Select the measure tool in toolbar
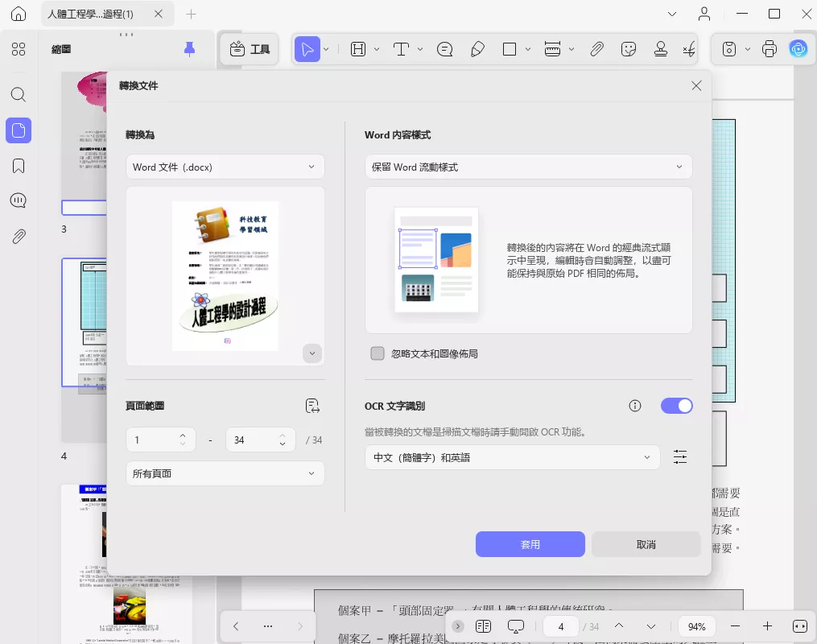 [x=552, y=49]
